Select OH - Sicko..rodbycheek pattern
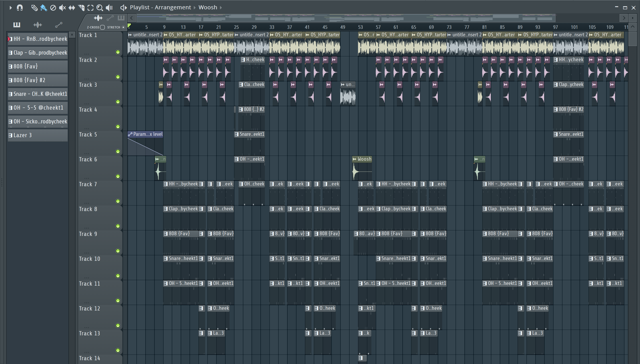The height and width of the screenshot is (364, 640). (38, 121)
